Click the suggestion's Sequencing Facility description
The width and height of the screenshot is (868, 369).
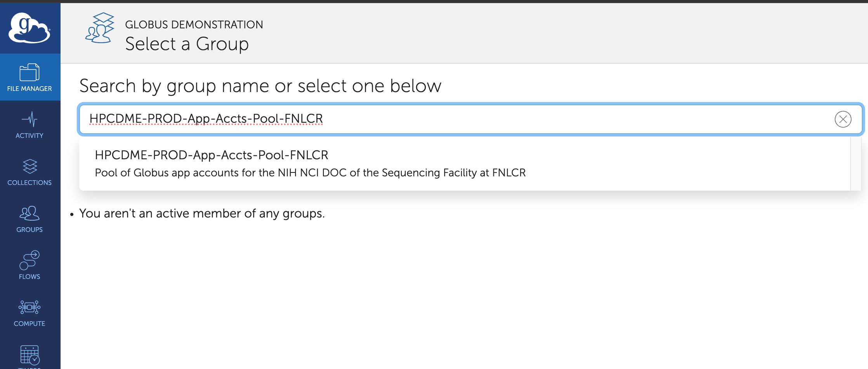[x=310, y=173]
